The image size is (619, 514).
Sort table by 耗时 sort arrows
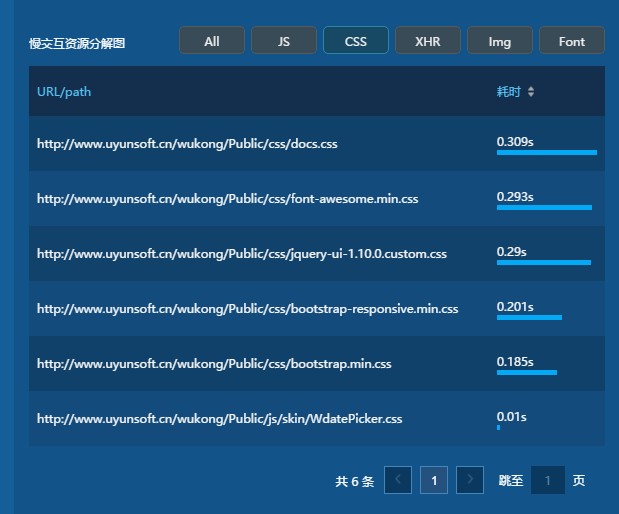(x=531, y=92)
